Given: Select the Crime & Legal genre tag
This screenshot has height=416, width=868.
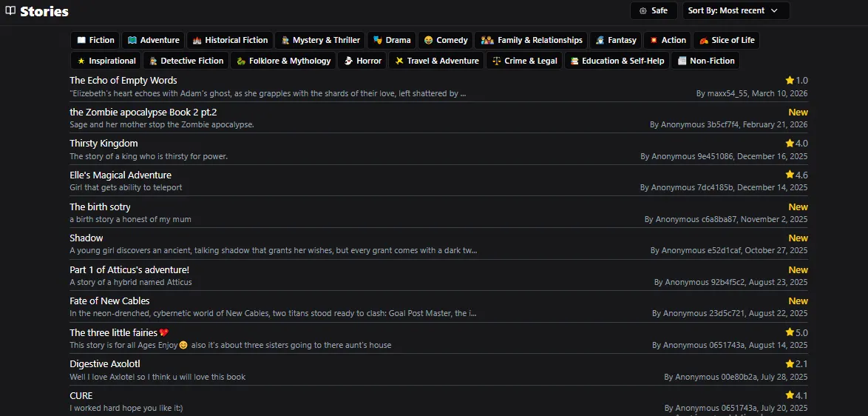Looking at the screenshot, I should (524, 61).
